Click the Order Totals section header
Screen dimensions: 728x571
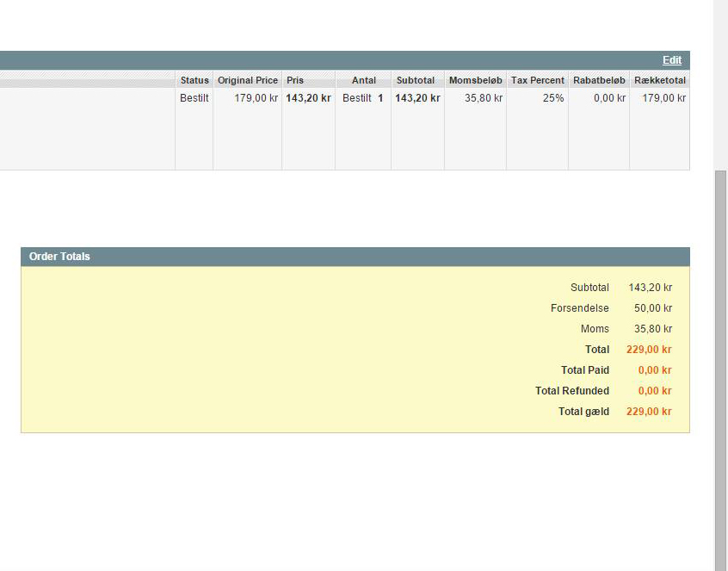click(59, 257)
